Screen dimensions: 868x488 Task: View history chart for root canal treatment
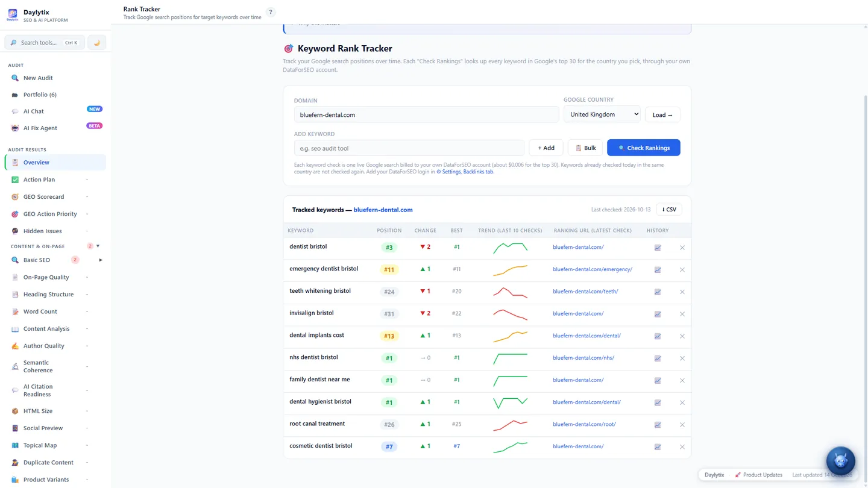point(658,425)
